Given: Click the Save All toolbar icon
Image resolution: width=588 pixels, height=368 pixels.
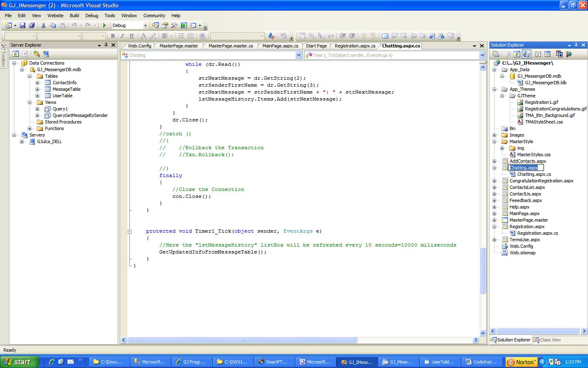Looking at the screenshot, I should tap(31, 25).
